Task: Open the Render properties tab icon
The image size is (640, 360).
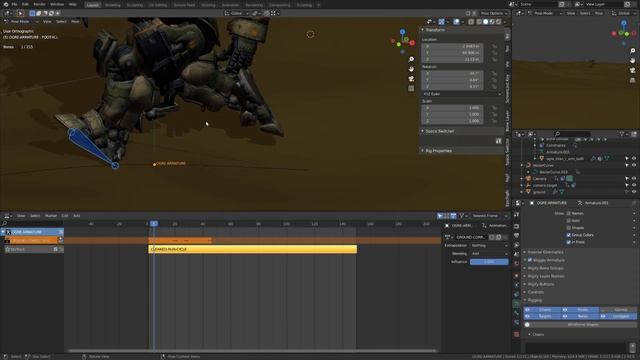Action: (x=516, y=226)
